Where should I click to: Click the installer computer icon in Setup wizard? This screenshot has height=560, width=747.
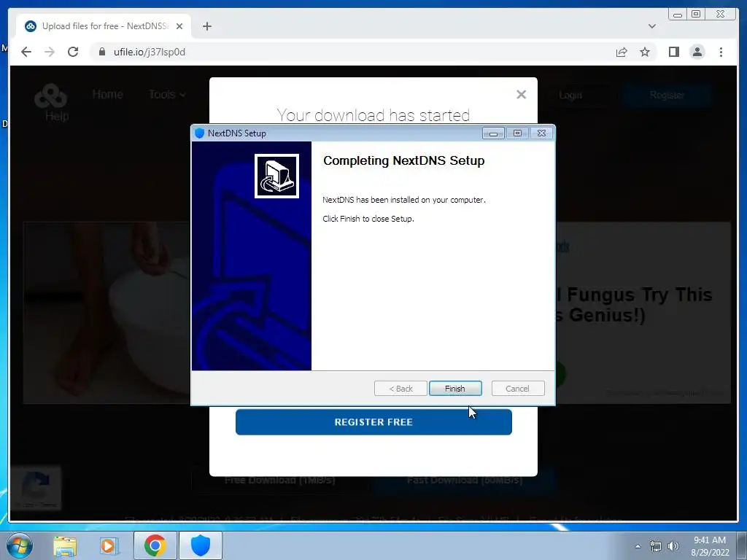[276, 176]
